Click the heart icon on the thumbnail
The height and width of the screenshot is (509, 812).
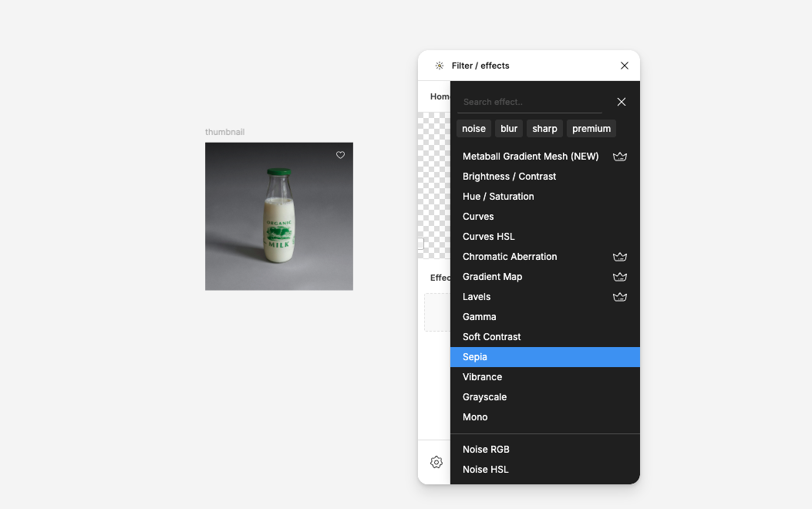(x=340, y=155)
